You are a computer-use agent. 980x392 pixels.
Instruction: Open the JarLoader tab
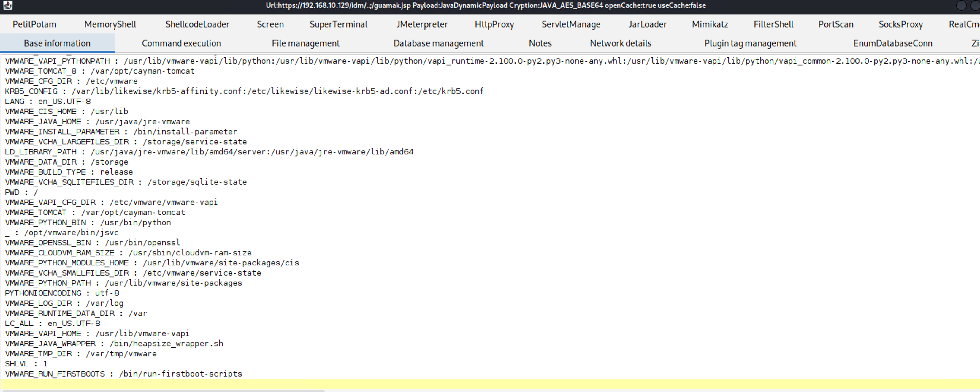coord(647,24)
